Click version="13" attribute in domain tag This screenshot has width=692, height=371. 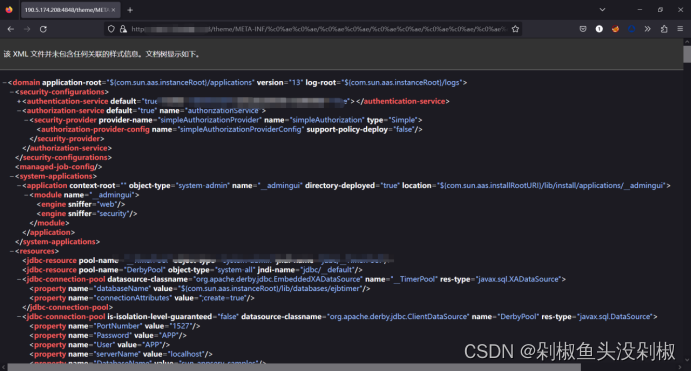point(280,82)
